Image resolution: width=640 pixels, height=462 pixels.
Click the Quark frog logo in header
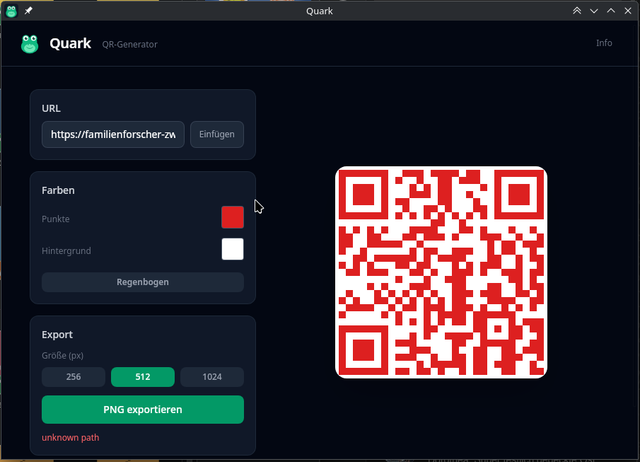click(30, 44)
